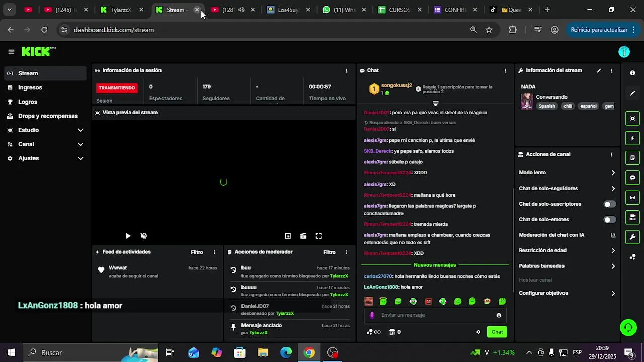644x362 pixels.
Task: Switch to the CURSOS browser tab
Action: pyautogui.click(x=399, y=10)
